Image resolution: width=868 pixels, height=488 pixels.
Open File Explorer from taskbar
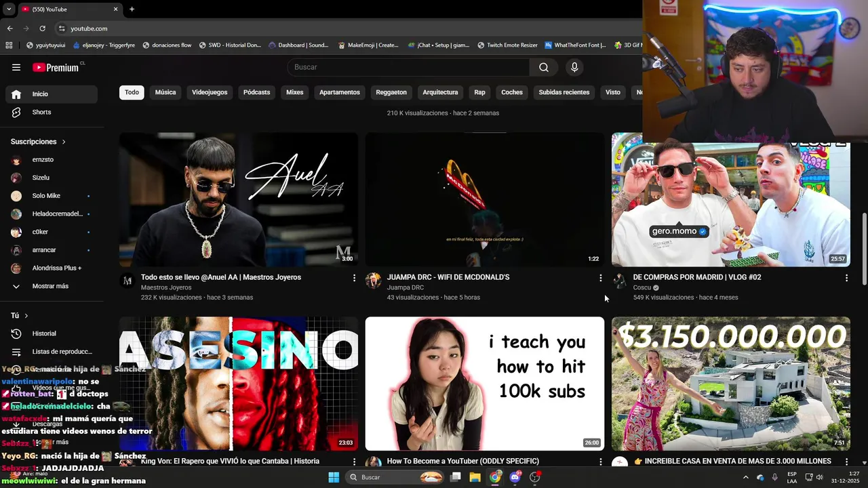[x=475, y=477]
